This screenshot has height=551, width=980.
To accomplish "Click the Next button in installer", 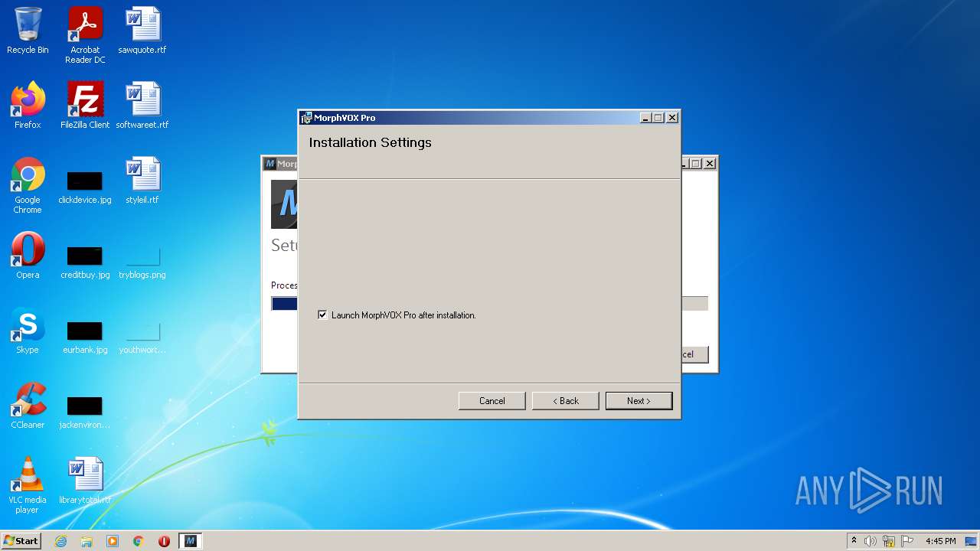I will point(639,401).
